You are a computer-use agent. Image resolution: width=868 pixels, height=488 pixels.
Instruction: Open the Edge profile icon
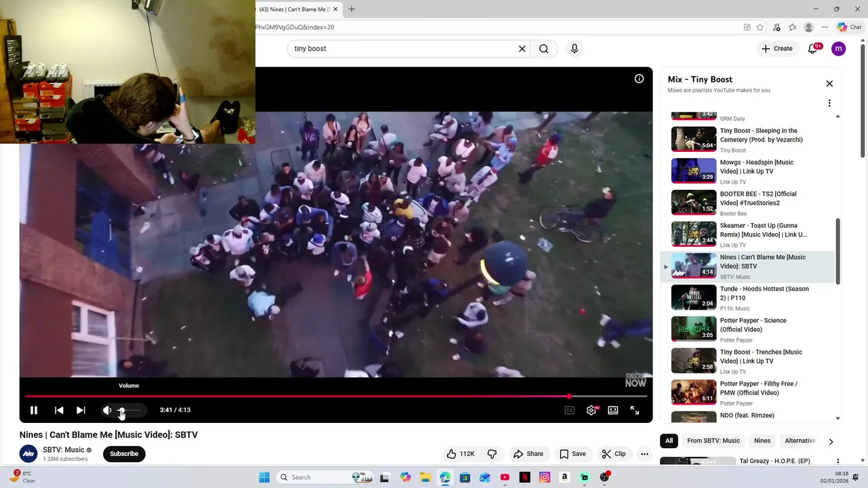(808, 27)
